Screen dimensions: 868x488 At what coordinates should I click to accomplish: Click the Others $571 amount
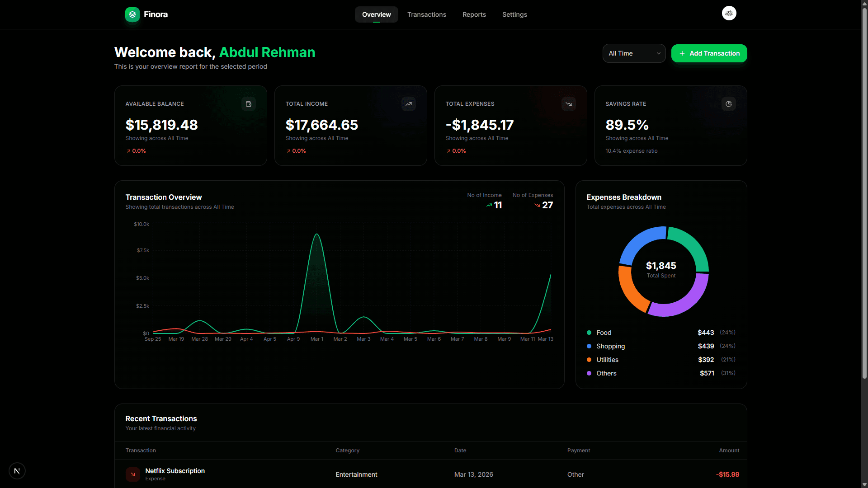point(707,373)
